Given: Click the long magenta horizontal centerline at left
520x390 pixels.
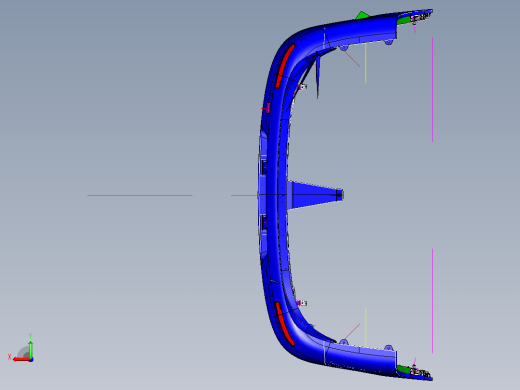Looking at the screenshot, I should 140,195.
